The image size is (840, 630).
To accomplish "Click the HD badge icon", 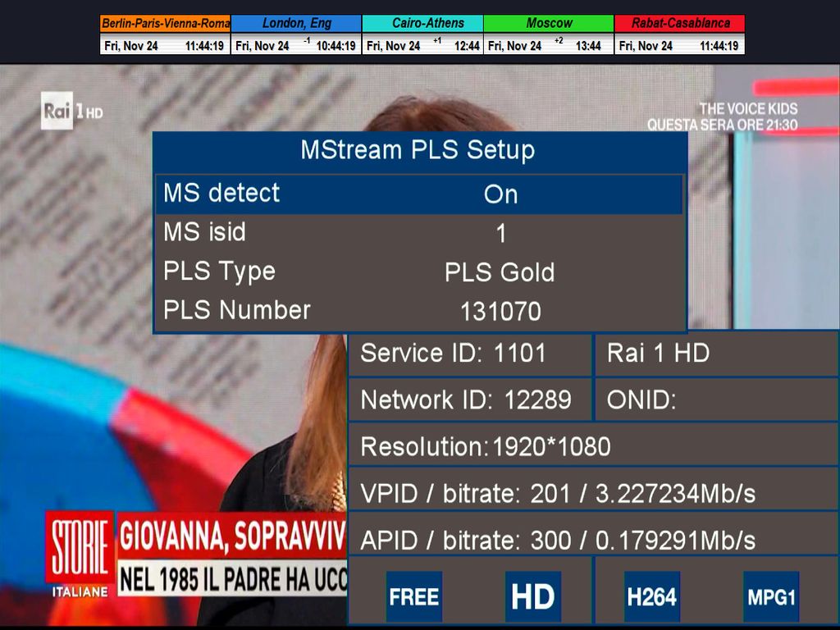I will (x=533, y=596).
